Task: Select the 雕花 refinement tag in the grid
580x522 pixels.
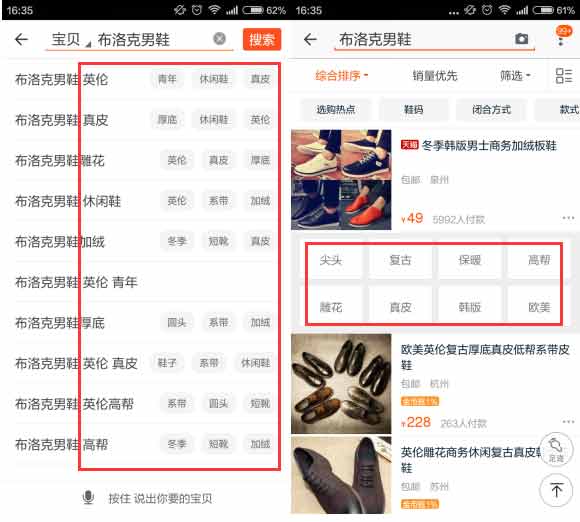Action: 331,307
